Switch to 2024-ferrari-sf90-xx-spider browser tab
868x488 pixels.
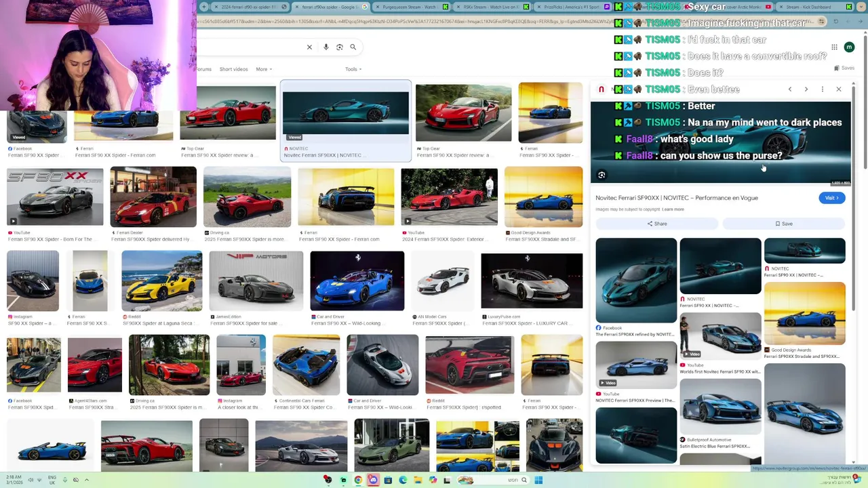(x=248, y=7)
